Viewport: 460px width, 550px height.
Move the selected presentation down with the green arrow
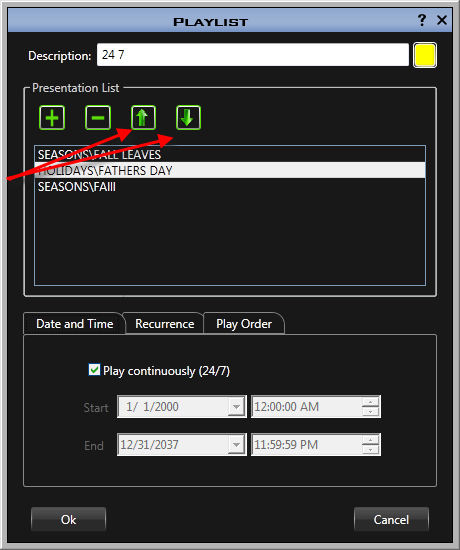pyautogui.click(x=188, y=118)
